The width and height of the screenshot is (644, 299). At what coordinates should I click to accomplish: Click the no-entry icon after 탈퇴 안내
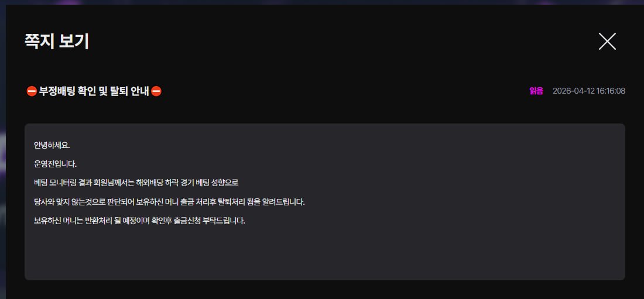coord(156,91)
